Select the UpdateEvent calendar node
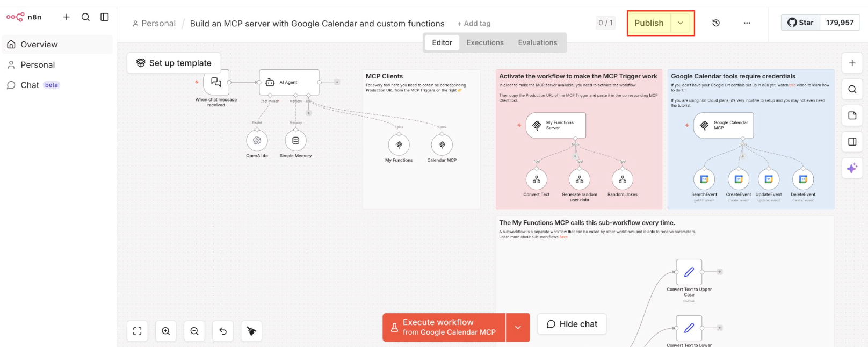The width and height of the screenshot is (868, 347). click(769, 179)
